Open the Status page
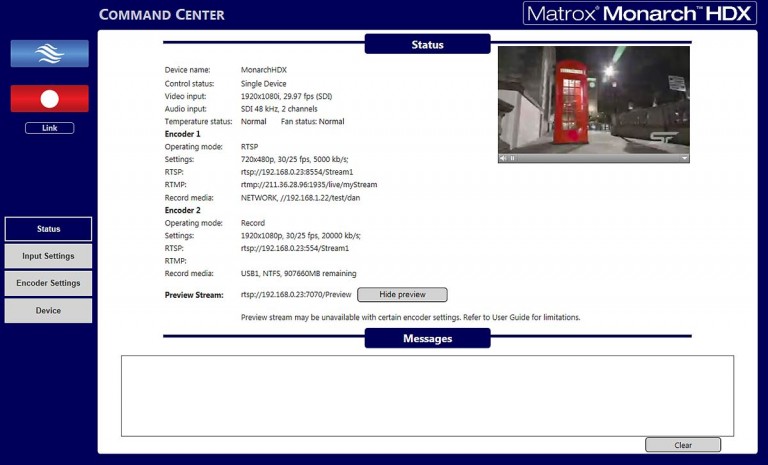Screen dimensions: 768x465 point(48,229)
